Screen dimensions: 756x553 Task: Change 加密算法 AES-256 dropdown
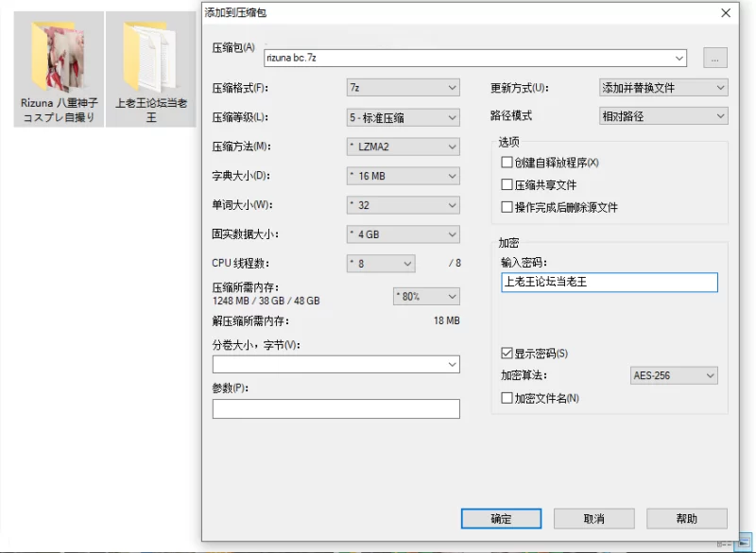(x=673, y=375)
